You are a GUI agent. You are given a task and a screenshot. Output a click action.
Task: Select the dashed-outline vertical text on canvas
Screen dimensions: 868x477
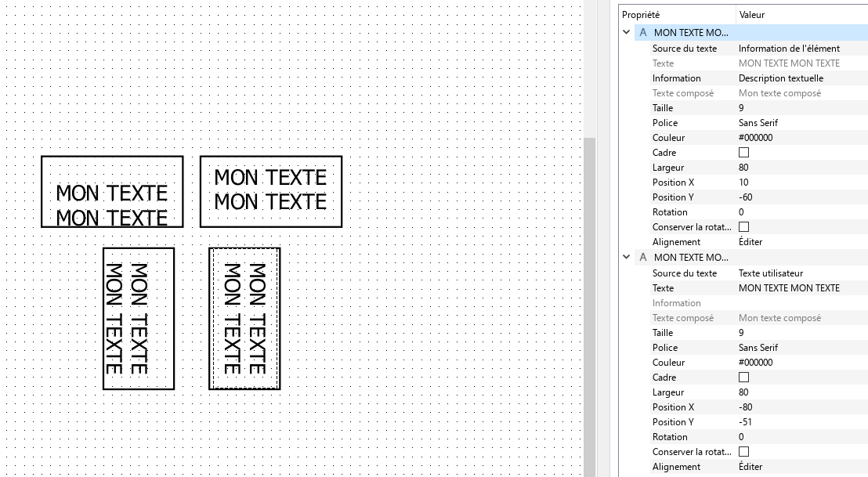point(244,318)
